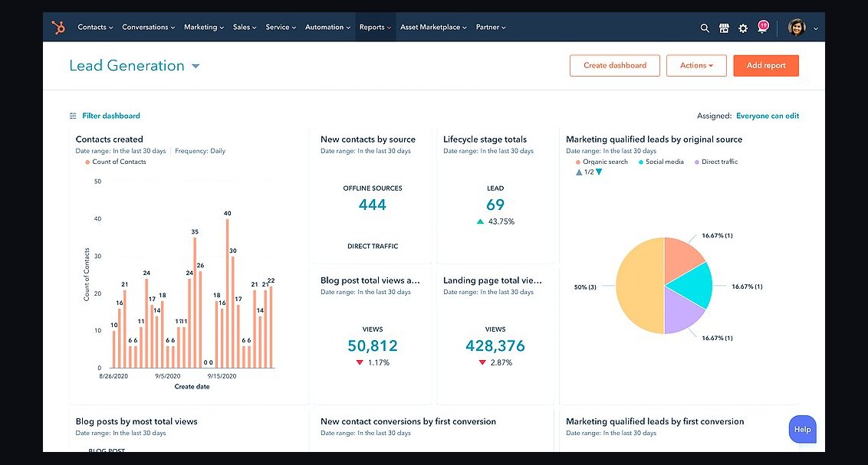The width and height of the screenshot is (868, 465).
Task: Expand the Sales menu
Action: [244, 27]
